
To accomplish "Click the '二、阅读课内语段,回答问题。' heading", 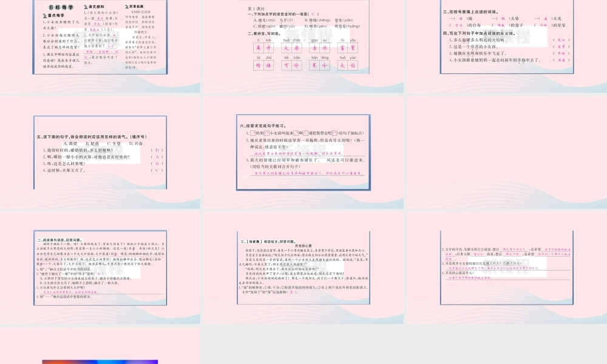I will coord(60,240).
